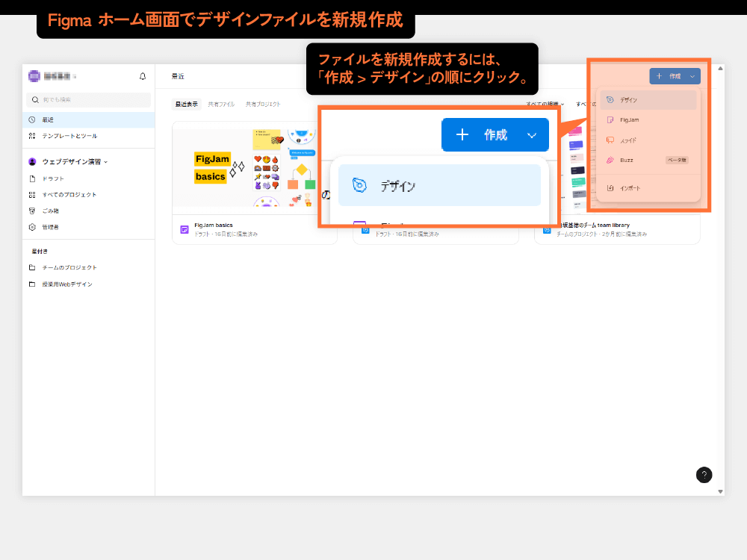Click the FigJam basics file name
The image size is (747, 560).
click(x=214, y=225)
